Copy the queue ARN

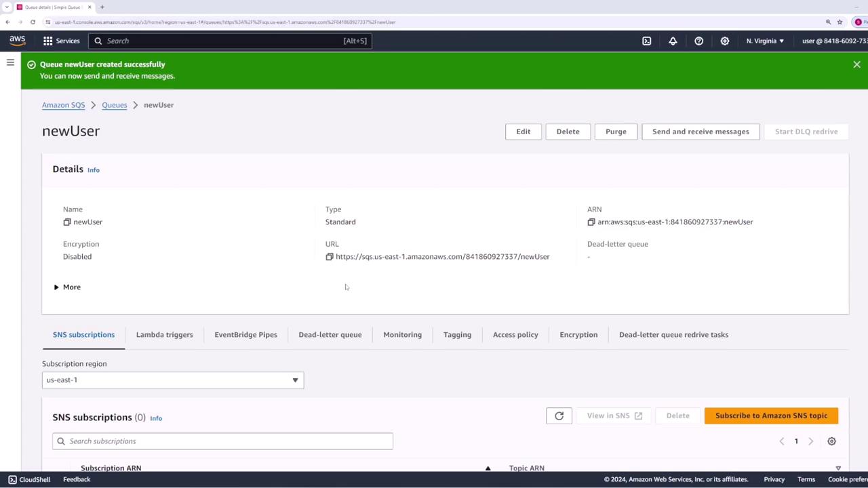(x=591, y=222)
